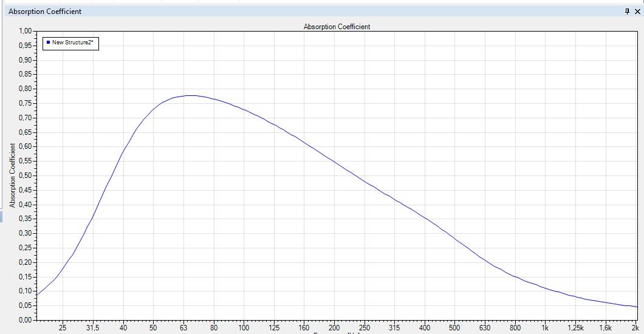Click the 500 frequency axis label
The width and height of the screenshot is (644, 334).
[455, 328]
